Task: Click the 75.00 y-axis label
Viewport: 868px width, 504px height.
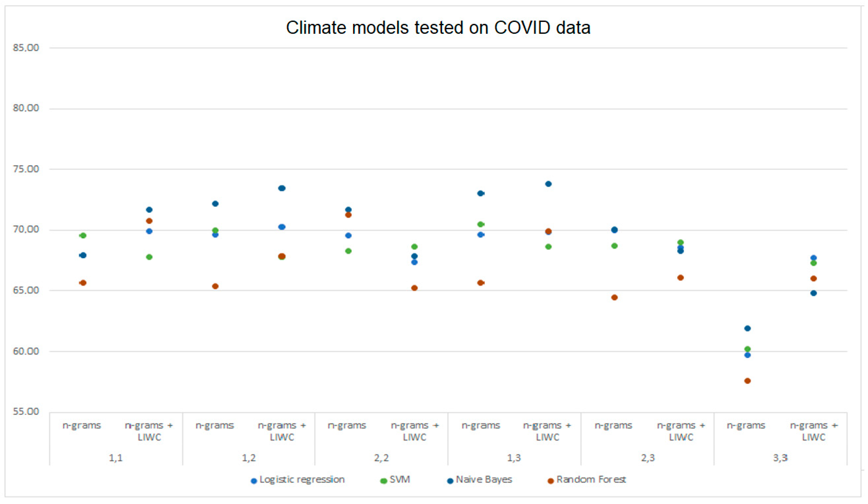Action: [26, 169]
